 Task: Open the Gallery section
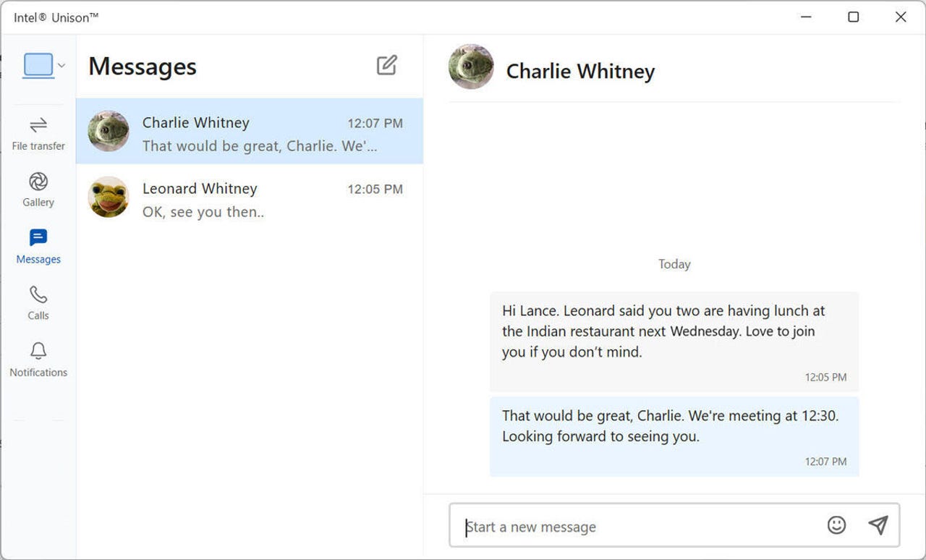pos(38,190)
